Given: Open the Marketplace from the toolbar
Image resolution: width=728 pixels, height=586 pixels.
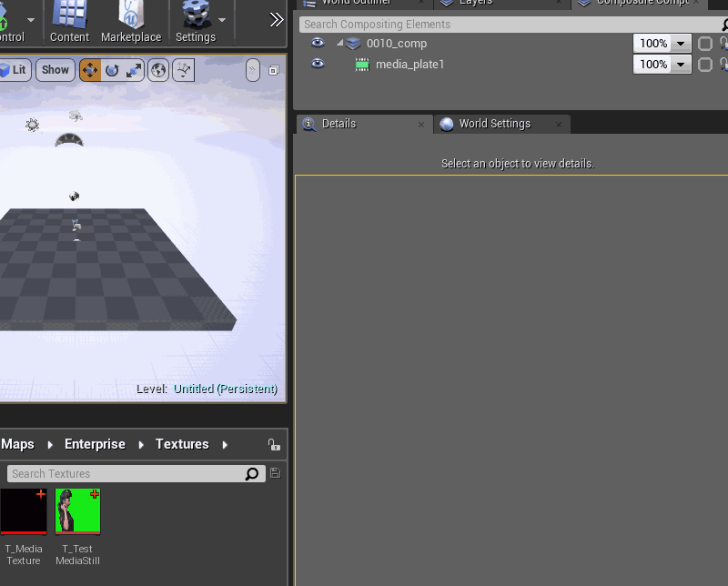Looking at the screenshot, I should [x=131, y=22].
